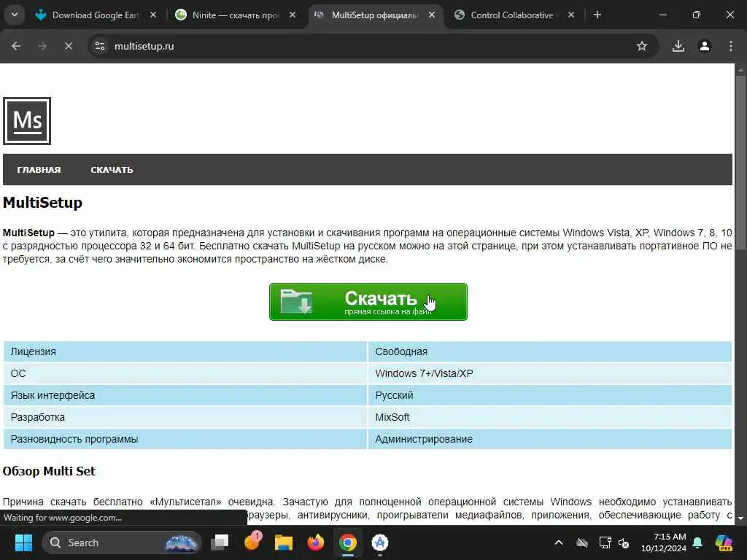Open Chrome profile icon
The width and height of the screenshot is (747, 560).
point(705,46)
